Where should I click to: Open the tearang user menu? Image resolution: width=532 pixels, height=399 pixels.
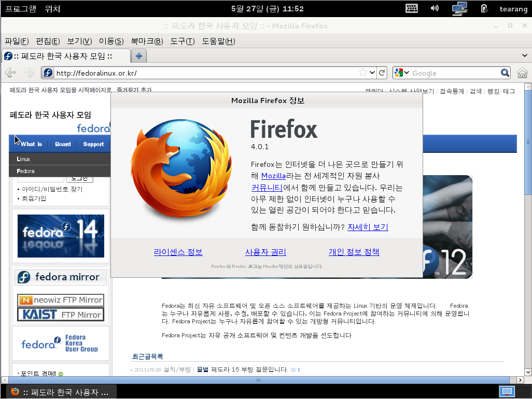pos(513,9)
